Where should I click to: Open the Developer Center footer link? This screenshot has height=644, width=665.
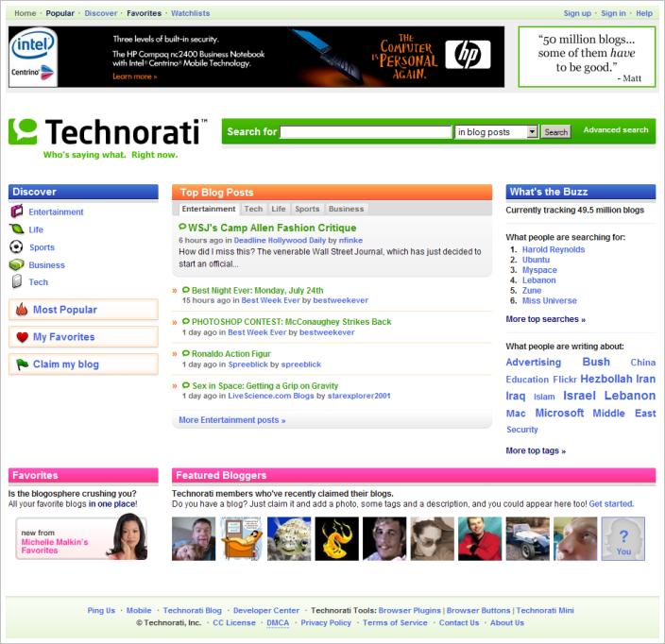(266, 610)
